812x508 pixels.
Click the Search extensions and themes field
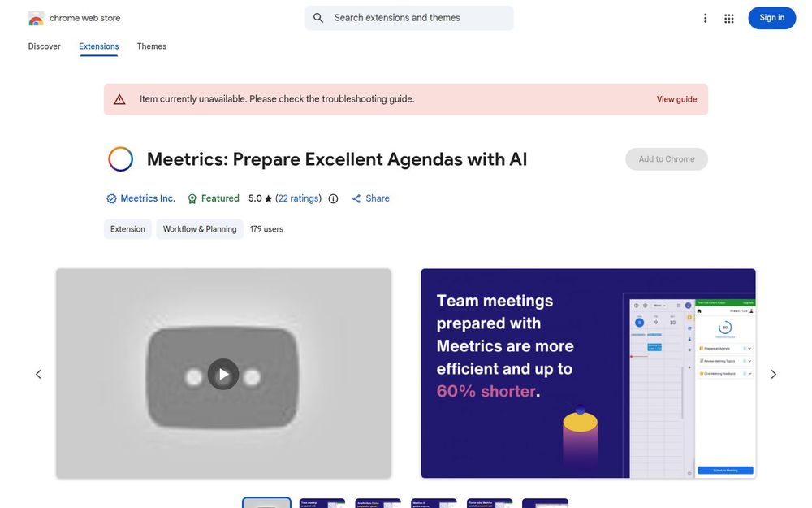(x=409, y=18)
